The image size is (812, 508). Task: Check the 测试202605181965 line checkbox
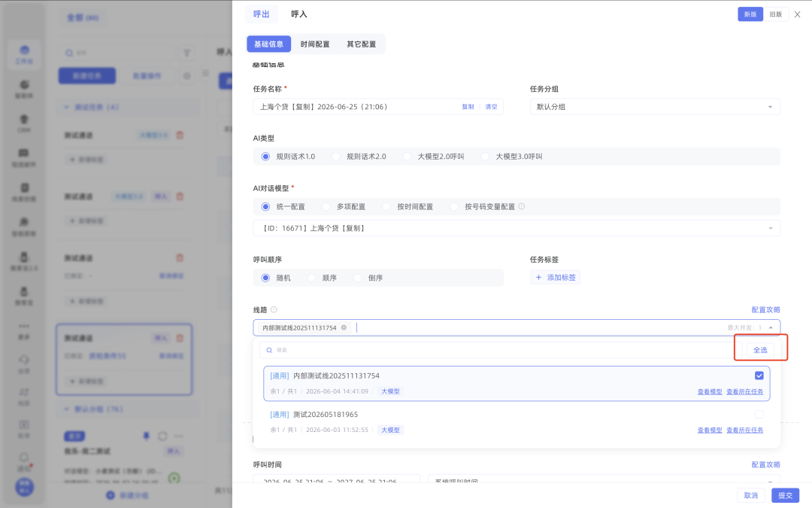pyautogui.click(x=759, y=414)
